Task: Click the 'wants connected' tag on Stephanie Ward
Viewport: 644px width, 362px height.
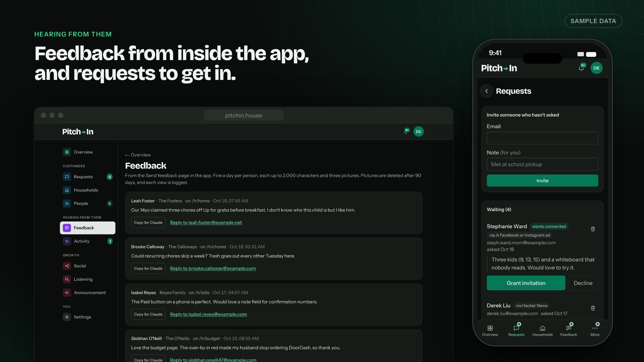Action: point(549,227)
